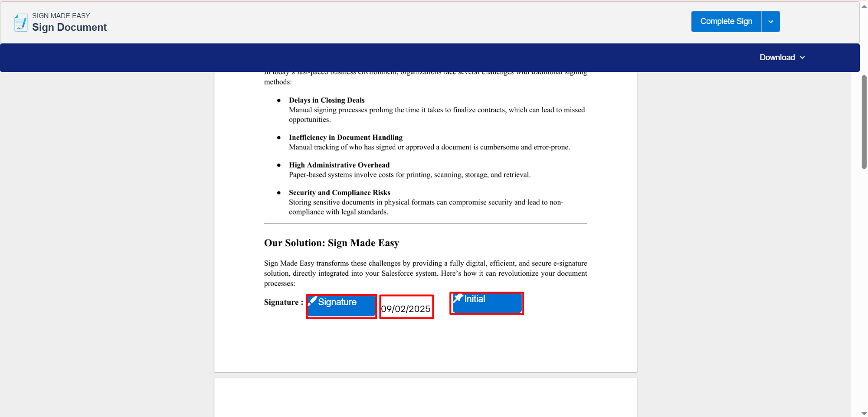The width and height of the screenshot is (868, 417).
Task: Click the "Security and Compliance Risks" heading
Action: [x=340, y=192]
